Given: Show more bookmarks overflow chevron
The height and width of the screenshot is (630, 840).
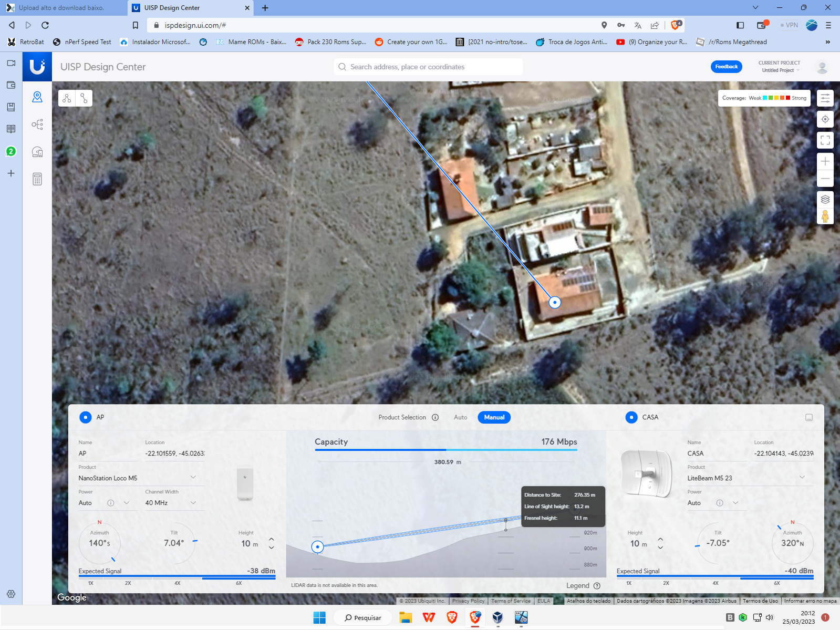Looking at the screenshot, I should [828, 42].
